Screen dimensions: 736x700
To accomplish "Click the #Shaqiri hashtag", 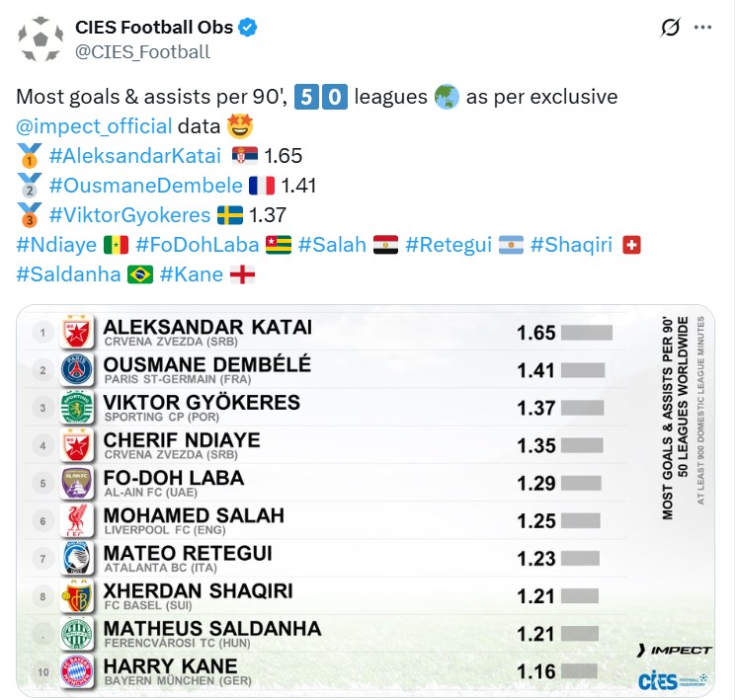I will click(572, 245).
